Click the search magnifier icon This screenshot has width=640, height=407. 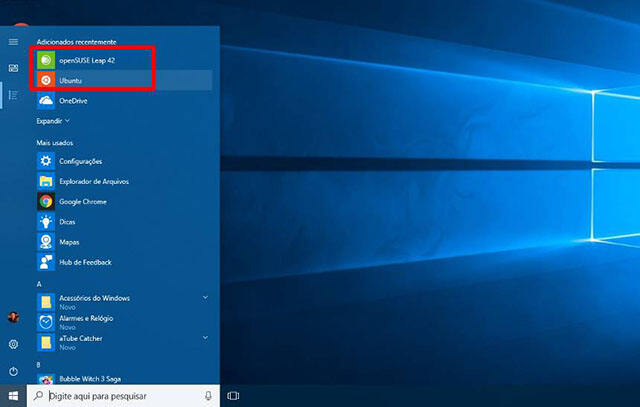tap(38, 395)
